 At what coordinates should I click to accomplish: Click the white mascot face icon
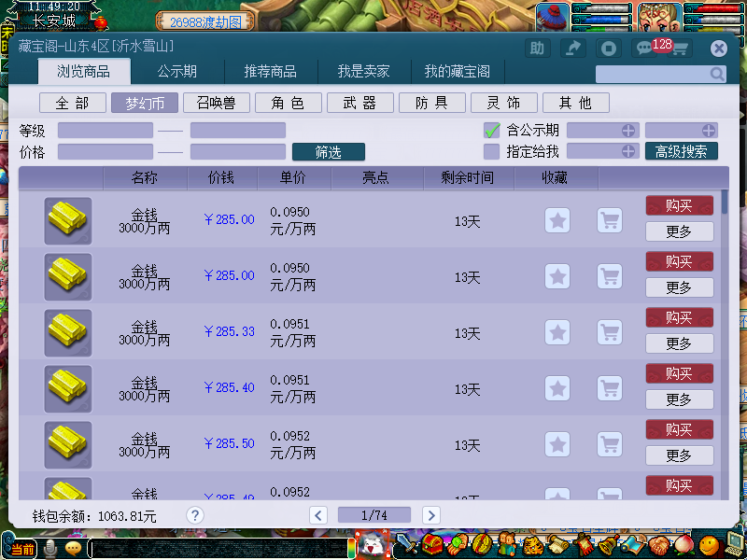click(x=373, y=545)
